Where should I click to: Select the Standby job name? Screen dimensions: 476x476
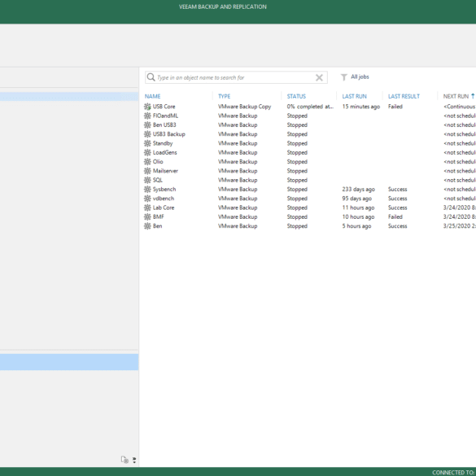[x=163, y=143]
